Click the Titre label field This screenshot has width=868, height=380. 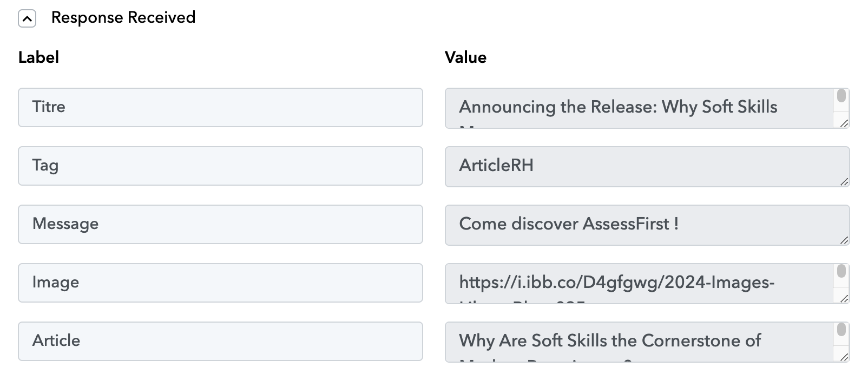point(220,108)
